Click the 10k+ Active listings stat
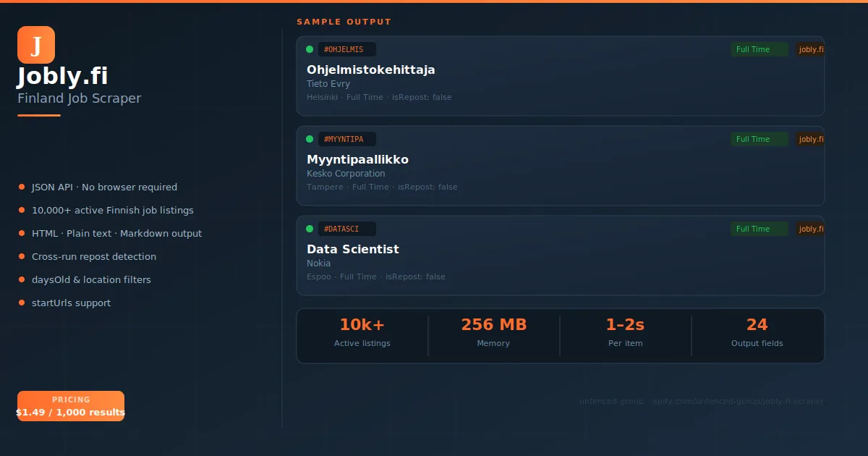Screen dimensions: 868x456 pyautogui.click(x=362, y=332)
